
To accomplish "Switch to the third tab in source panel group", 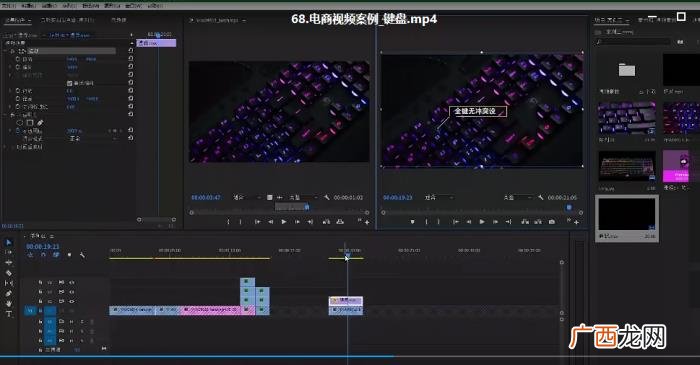I will coord(118,20).
